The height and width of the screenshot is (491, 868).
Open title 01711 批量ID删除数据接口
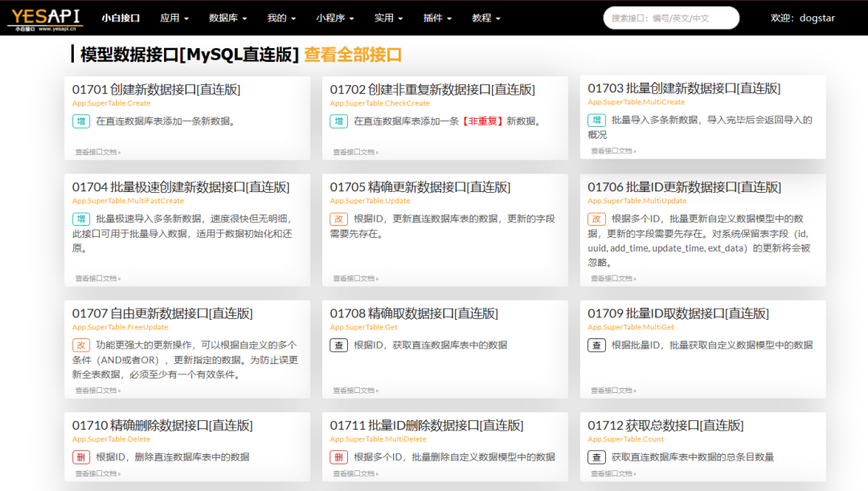(426, 424)
